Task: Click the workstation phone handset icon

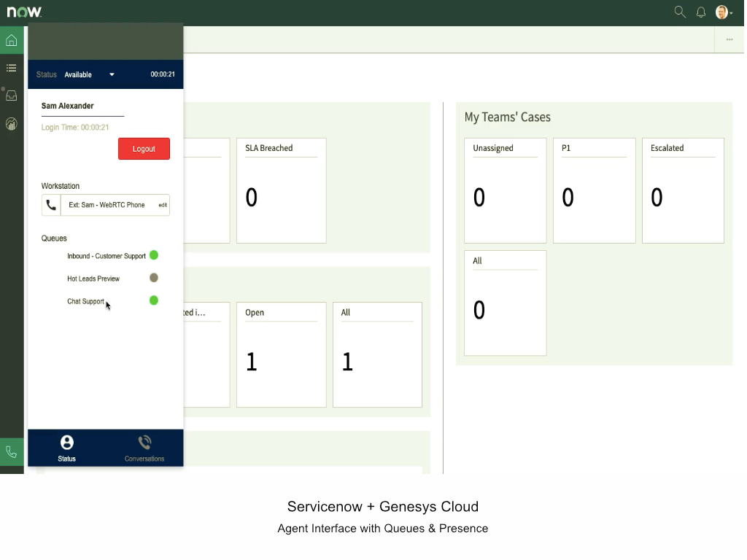Action: [51, 206]
